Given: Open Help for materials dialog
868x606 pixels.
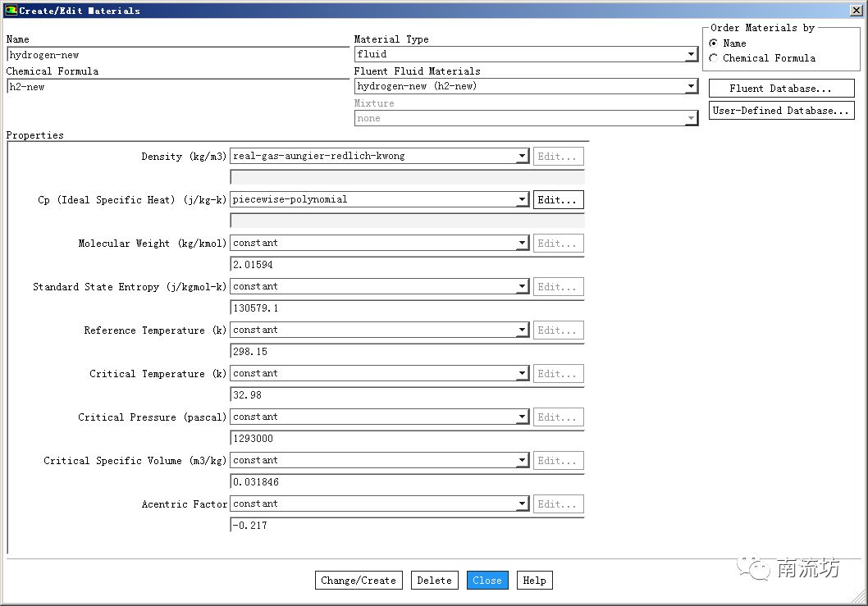Looking at the screenshot, I should pyautogui.click(x=534, y=581).
